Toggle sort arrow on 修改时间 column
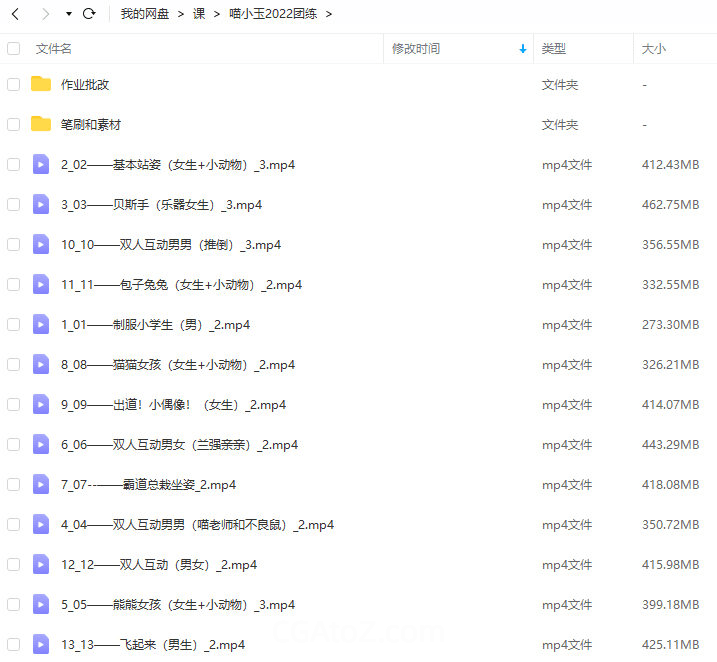 point(523,48)
